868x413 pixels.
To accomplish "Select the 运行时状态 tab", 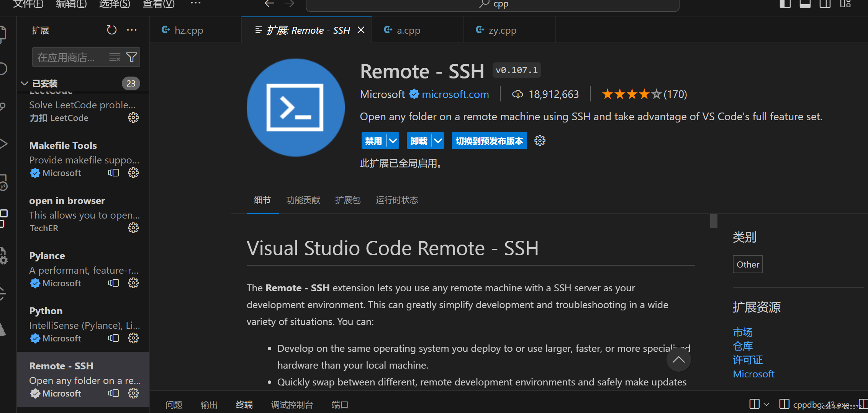I will pyautogui.click(x=397, y=200).
